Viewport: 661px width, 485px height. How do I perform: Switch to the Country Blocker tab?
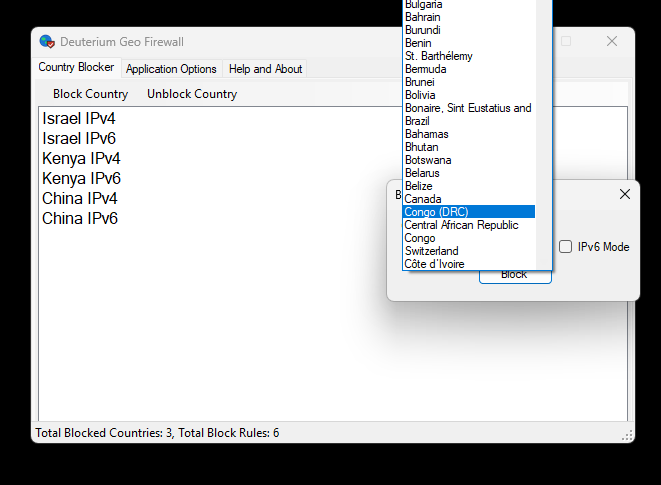click(76, 67)
